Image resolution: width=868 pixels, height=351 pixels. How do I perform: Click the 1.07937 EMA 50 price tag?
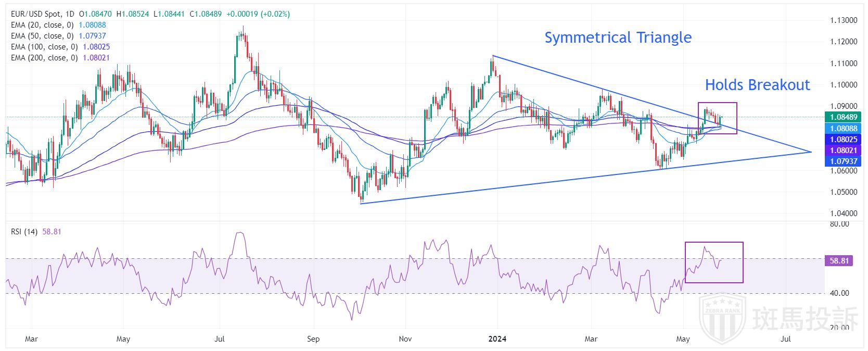pyautogui.click(x=843, y=161)
